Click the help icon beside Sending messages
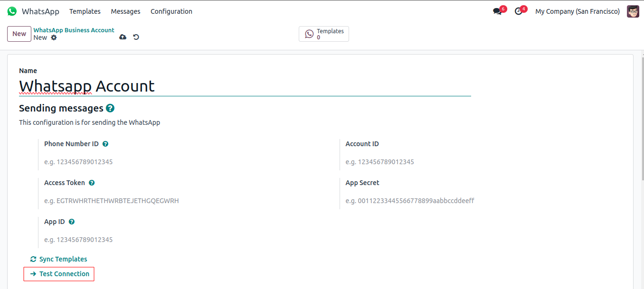Viewport: 644px width, 289px height. tap(110, 108)
